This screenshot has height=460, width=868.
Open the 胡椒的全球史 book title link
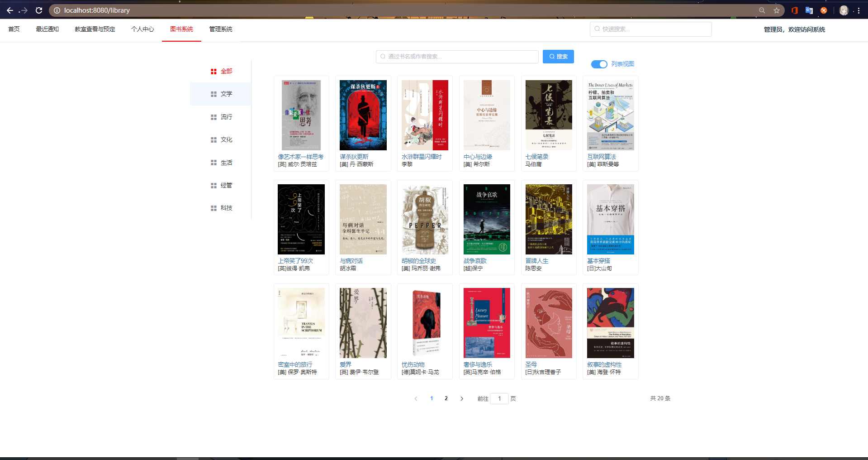(419, 261)
